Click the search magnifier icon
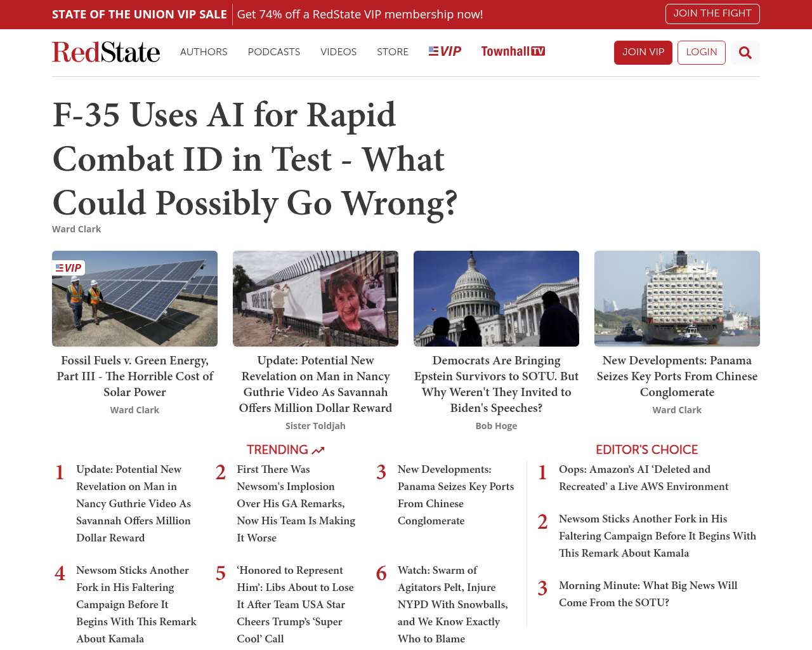 point(745,53)
